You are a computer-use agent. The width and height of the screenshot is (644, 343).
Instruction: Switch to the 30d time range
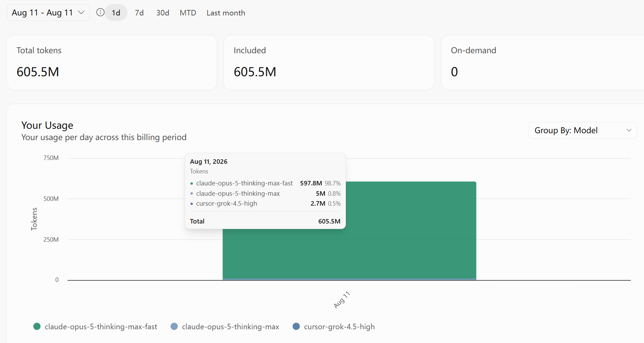click(x=163, y=13)
